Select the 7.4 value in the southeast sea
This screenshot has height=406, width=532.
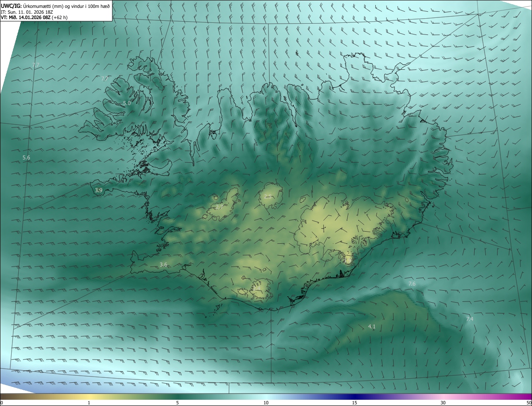tap(469, 319)
